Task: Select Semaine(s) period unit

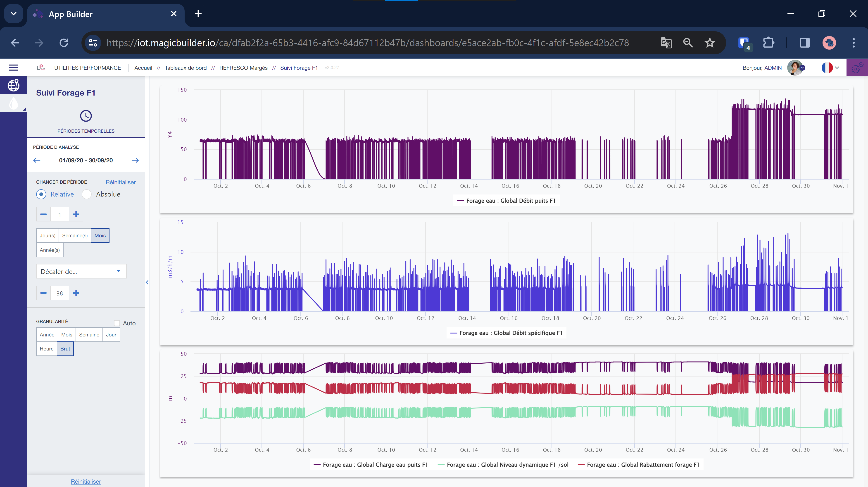Action: (x=75, y=235)
